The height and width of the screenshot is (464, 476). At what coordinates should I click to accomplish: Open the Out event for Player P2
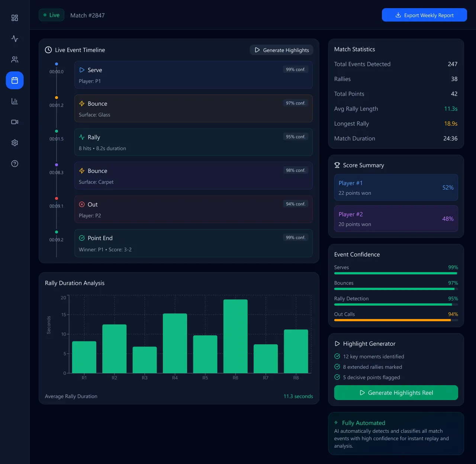pyautogui.click(x=193, y=209)
